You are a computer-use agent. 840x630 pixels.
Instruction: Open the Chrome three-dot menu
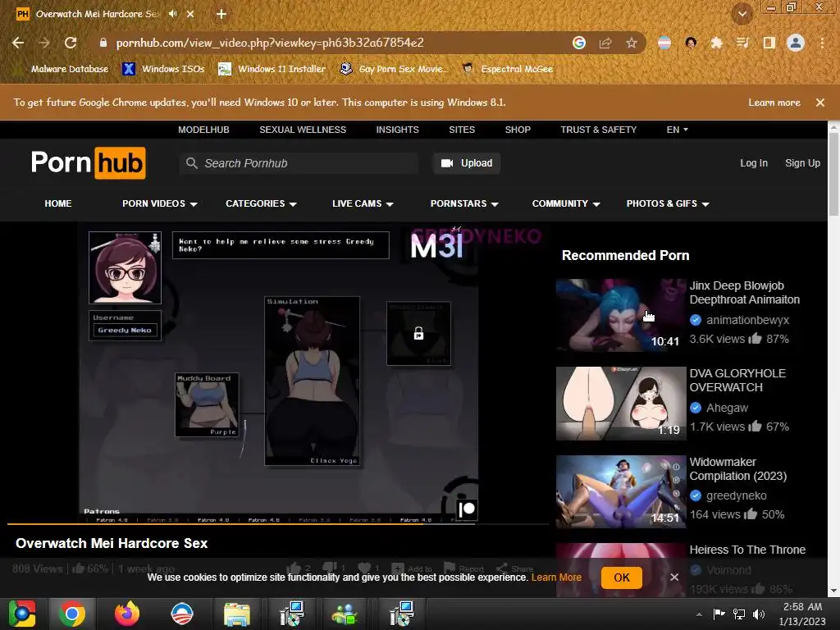point(822,43)
